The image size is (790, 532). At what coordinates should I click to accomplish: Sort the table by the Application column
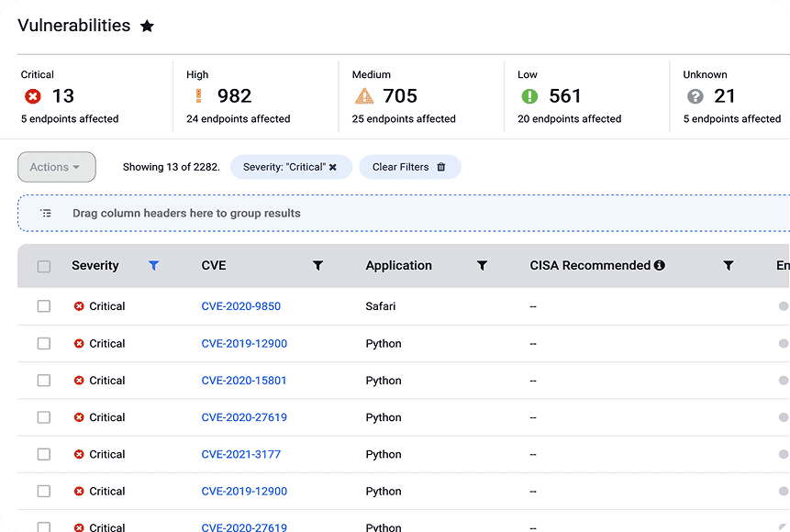click(398, 265)
